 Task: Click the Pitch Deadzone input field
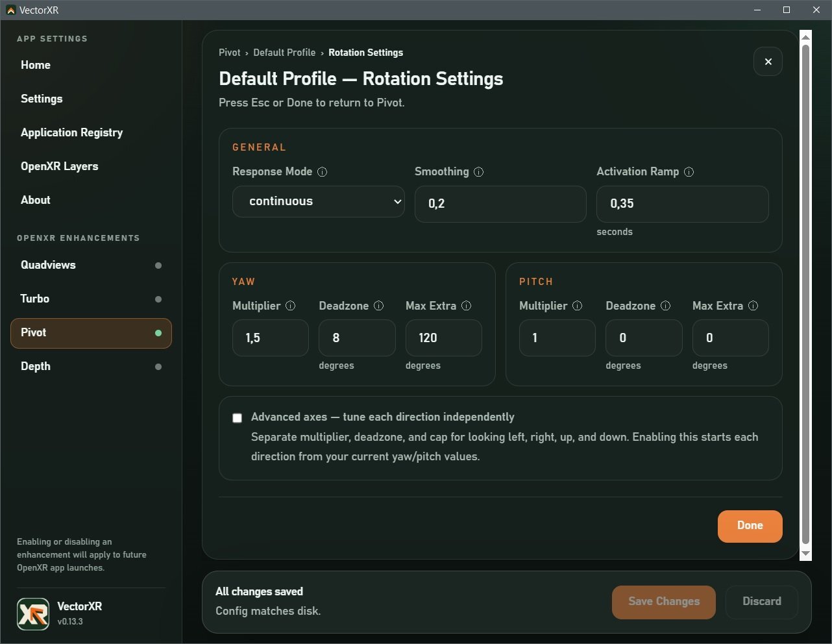coord(644,338)
